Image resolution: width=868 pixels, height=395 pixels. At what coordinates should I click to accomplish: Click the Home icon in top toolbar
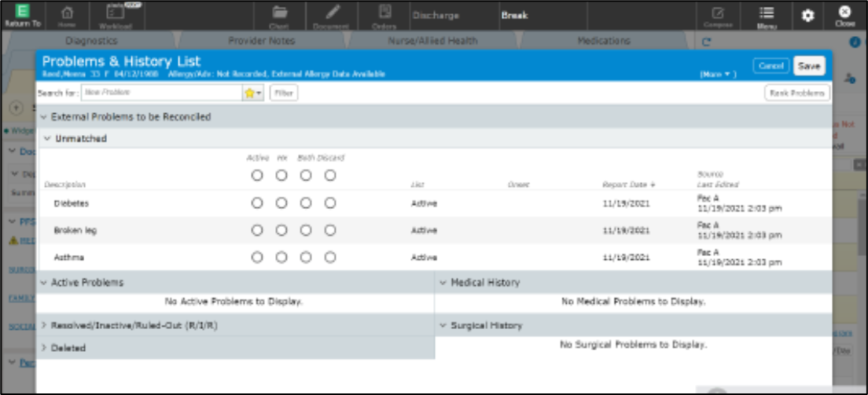(68, 15)
